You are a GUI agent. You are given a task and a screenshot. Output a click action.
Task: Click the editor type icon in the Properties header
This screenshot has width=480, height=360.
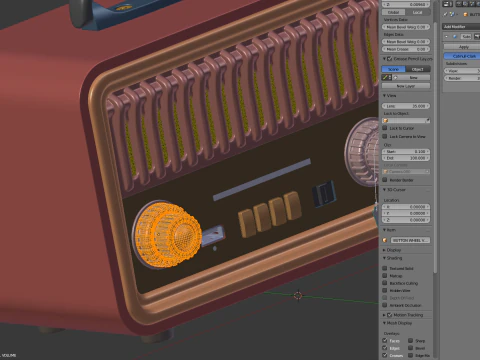447,4
